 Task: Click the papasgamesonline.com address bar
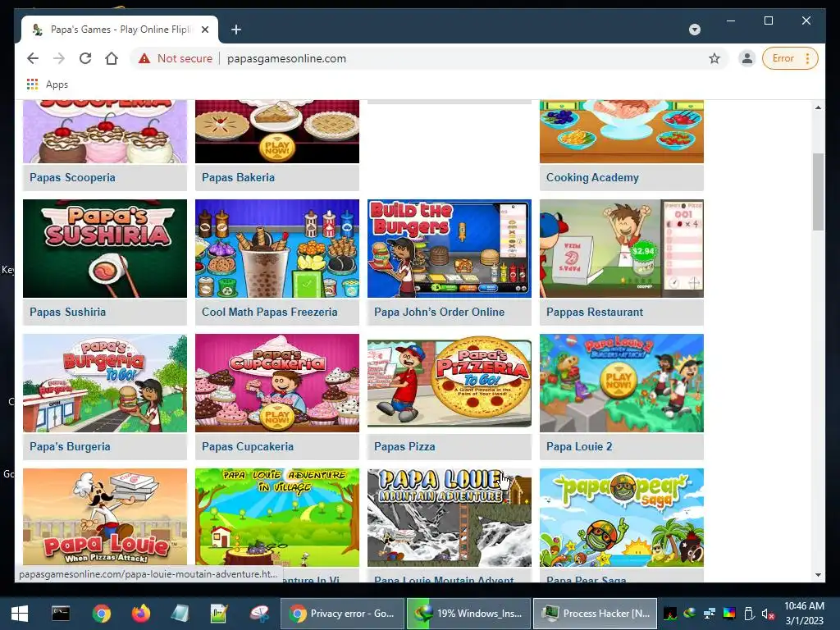pyautogui.click(x=286, y=58)
